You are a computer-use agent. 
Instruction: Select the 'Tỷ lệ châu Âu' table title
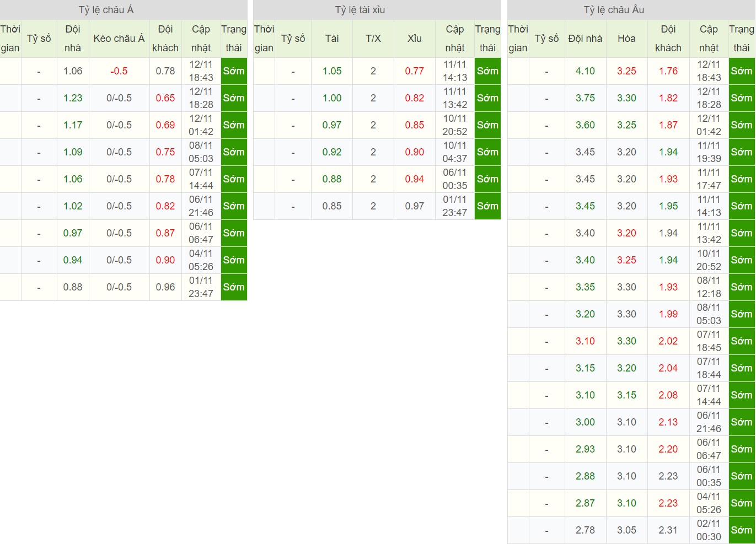pos(614,10)
